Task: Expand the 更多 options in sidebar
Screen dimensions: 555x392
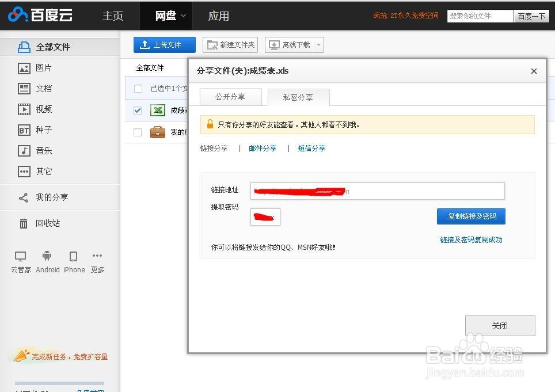Action: pos(97,256)
